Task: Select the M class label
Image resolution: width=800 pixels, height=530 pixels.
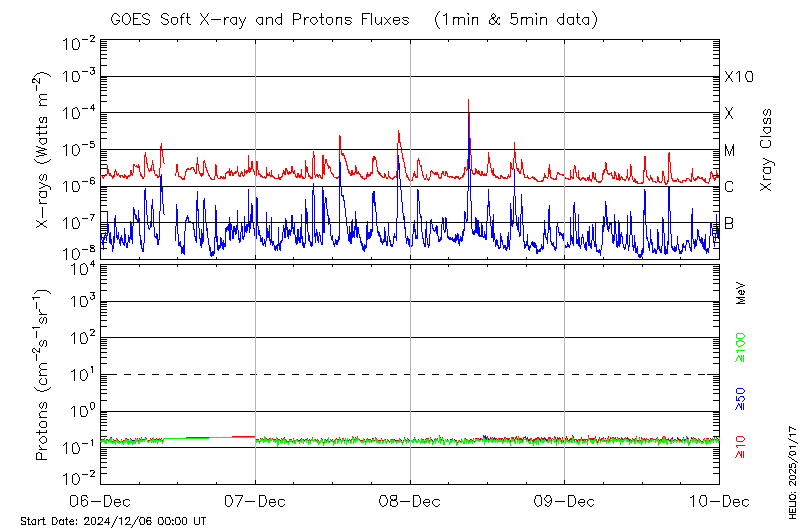Action: (730, 151)
